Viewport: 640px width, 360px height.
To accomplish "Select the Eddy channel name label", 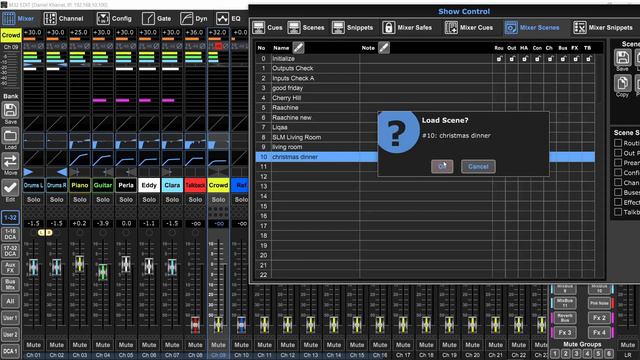I will [x=149, y=185].
